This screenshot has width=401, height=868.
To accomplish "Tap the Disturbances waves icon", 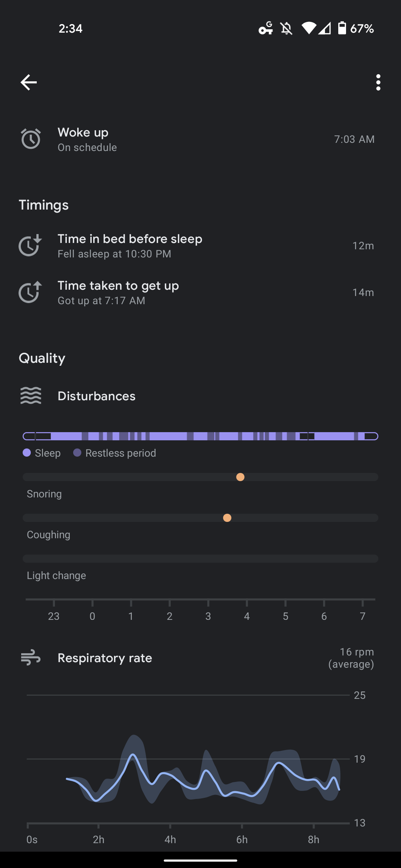I will tap(31, 396).
